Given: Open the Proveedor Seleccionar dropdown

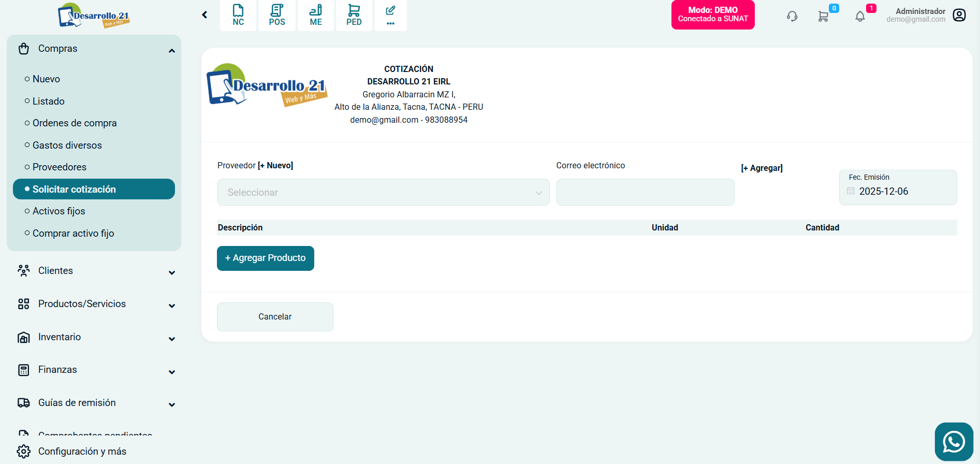Looking at the screenshot, I should click(x=383, y=192).
